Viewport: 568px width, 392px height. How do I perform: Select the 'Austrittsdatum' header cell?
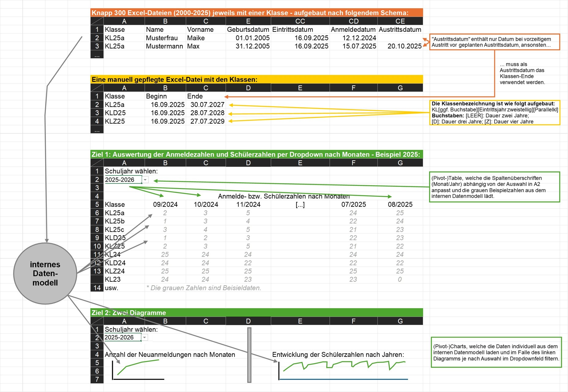pyautogui.click(x=400, y=30)
